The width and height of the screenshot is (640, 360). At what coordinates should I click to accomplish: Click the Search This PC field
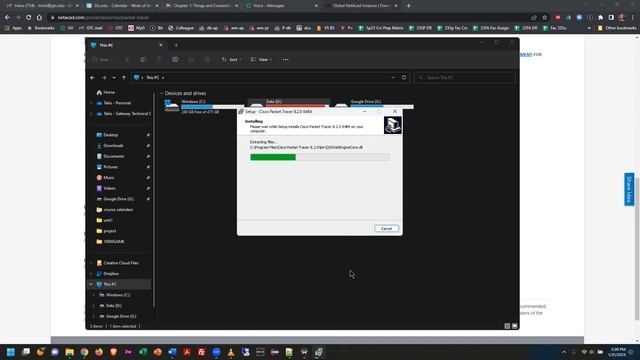pos(464,78)
